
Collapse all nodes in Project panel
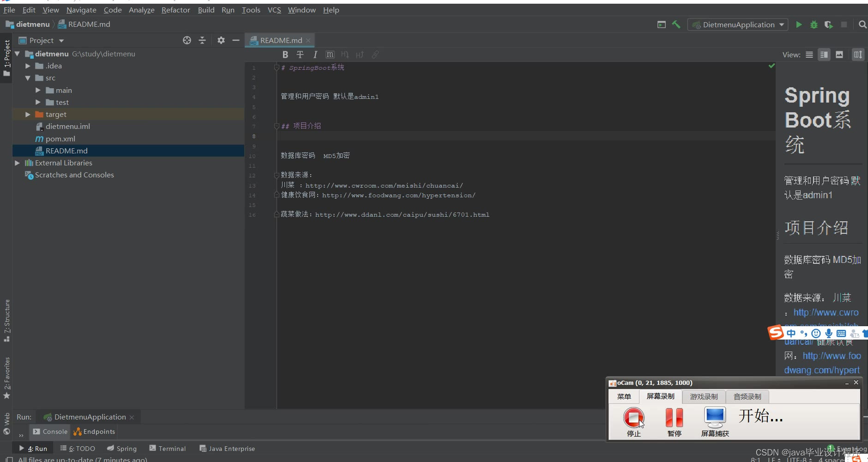[202, 40]
